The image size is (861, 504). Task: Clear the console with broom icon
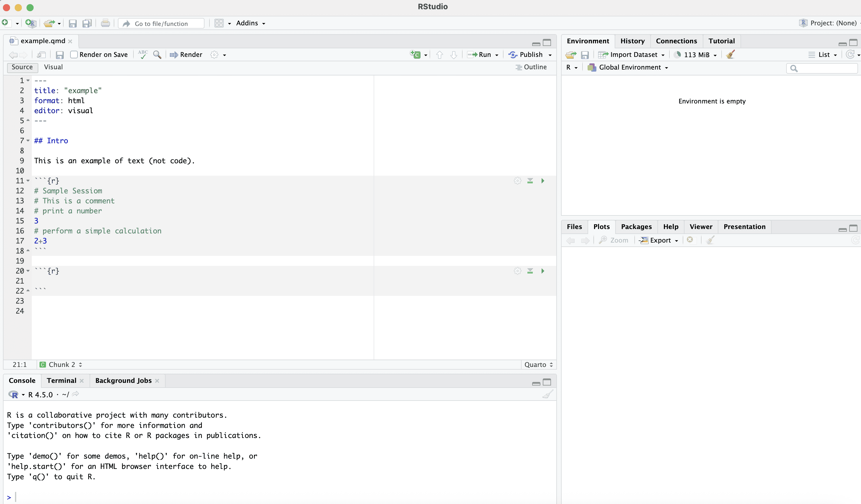(547, 394)
